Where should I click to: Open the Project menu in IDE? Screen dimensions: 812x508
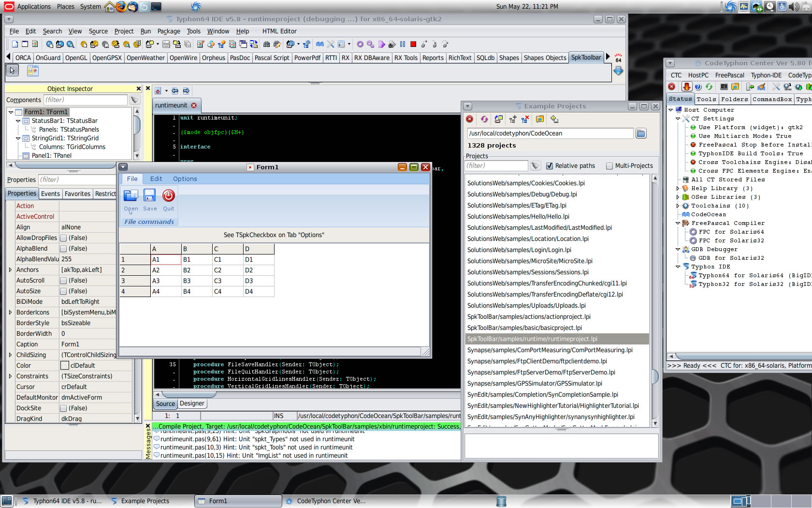[x=124, y=31]
